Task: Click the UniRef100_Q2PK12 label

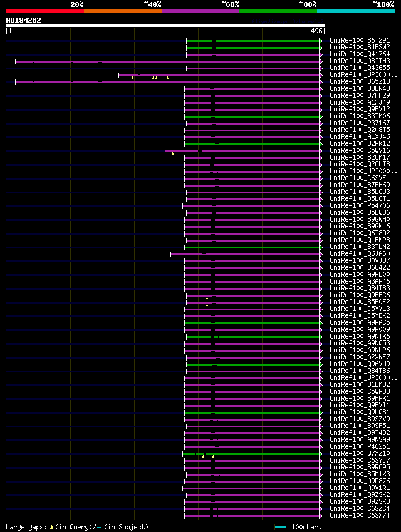Action: tap(360, 143)
